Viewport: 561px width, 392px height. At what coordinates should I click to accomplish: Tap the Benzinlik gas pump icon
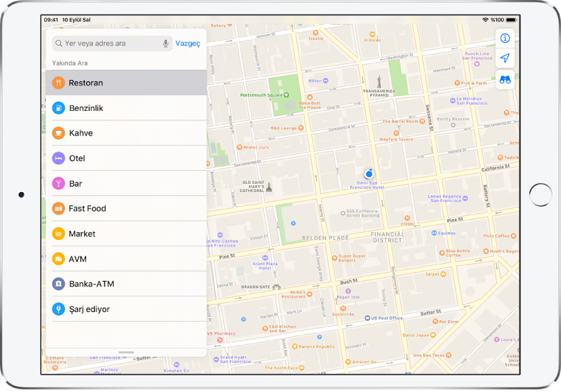(x=59, y=108)
